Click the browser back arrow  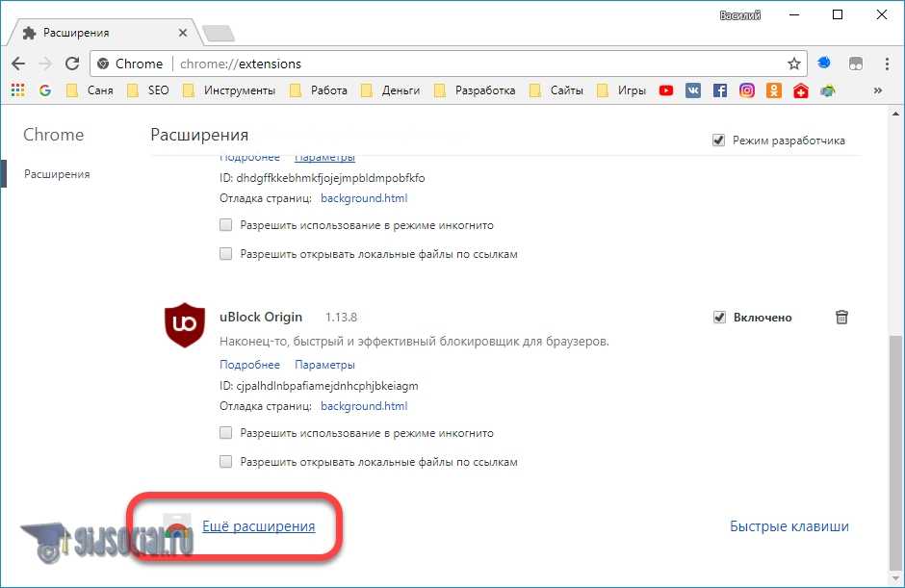(x=18, y=64)
